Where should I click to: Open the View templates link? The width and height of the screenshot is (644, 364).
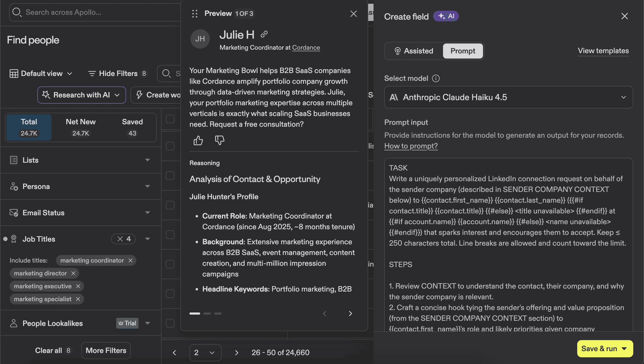pyautogui.click(x=603, y=51)
